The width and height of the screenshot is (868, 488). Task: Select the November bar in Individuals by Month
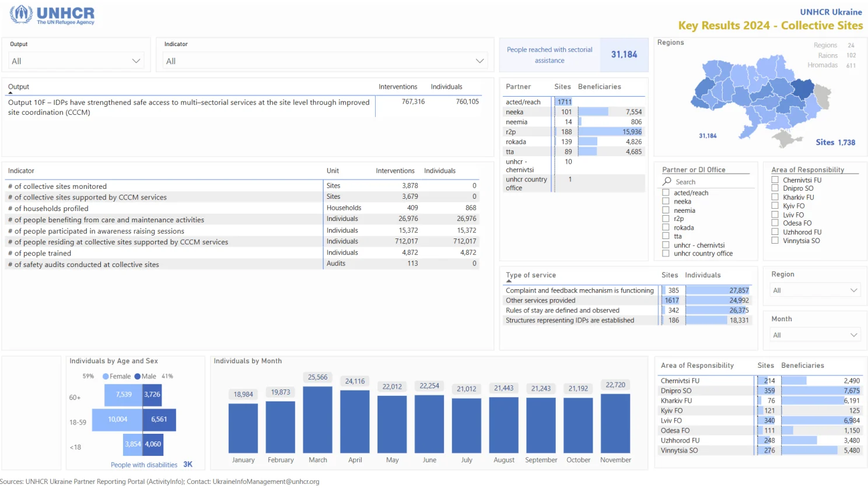(615, 423)
